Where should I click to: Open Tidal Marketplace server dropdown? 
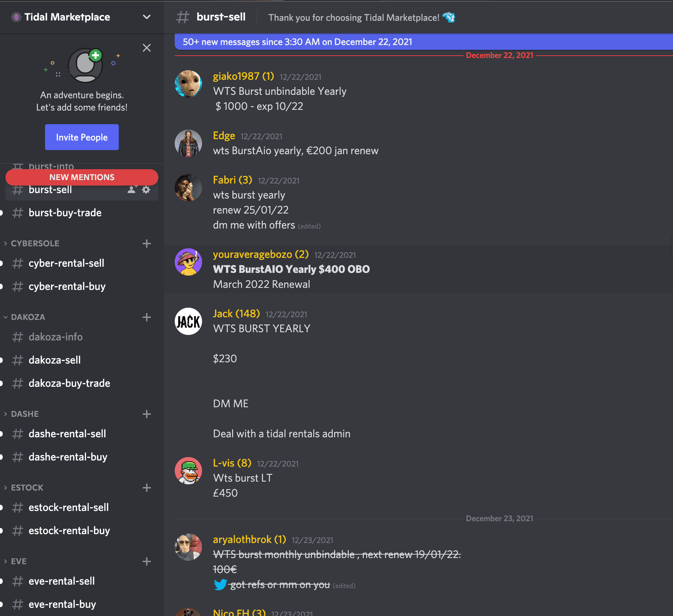pyautogui.click(x=147, y=17)
